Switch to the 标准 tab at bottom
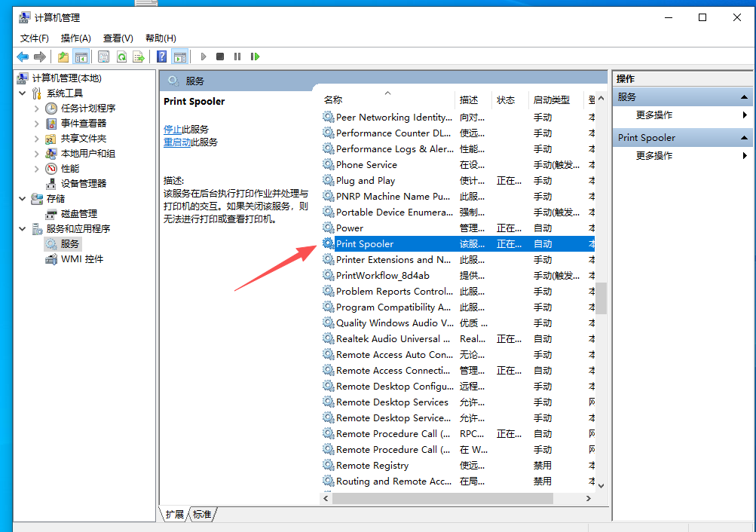 tap(202, 514)
